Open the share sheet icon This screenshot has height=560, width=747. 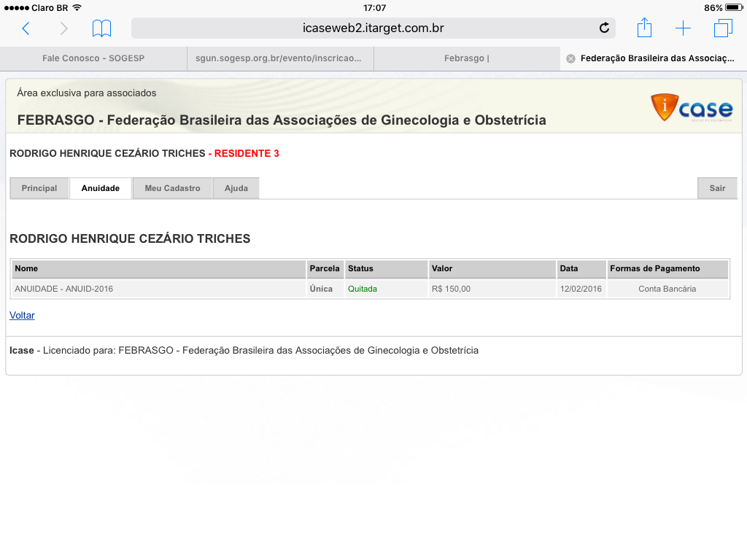coord(644,28)
